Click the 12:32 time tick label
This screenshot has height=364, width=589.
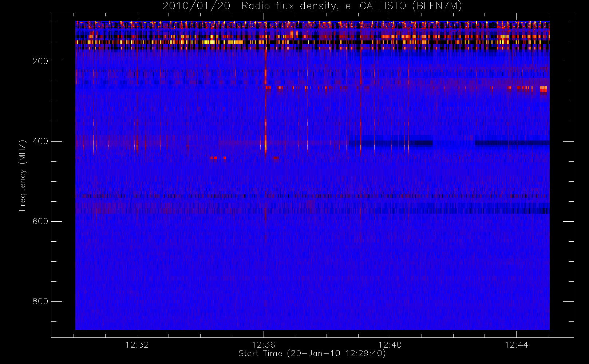click(137, 345)
